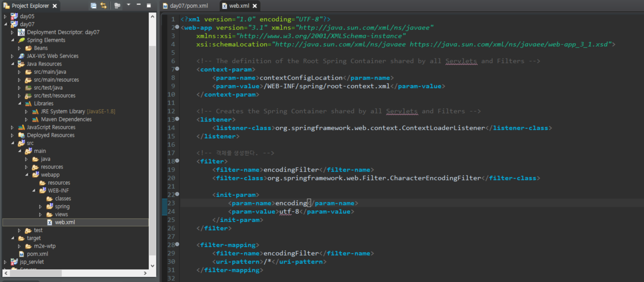Screen dimensions: 644x282
Task: Click the webapp folder icon
Action: 35,175
